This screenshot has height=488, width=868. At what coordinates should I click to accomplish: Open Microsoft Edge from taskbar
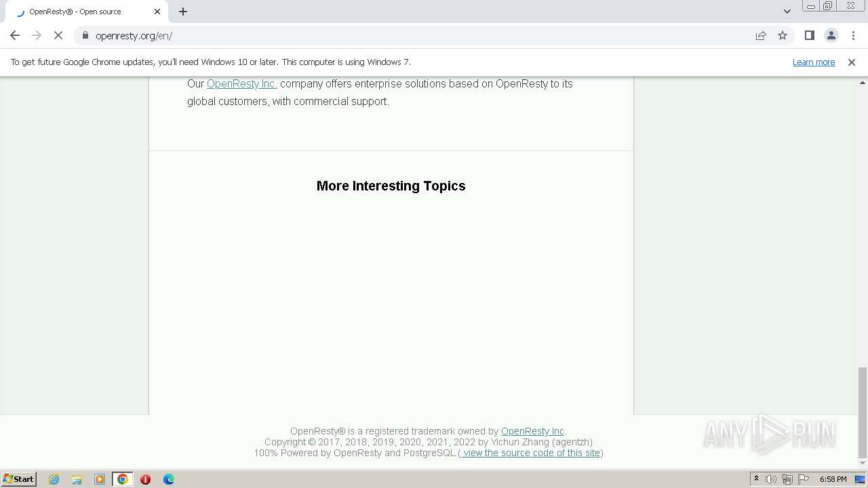click(x=168, y=479)
